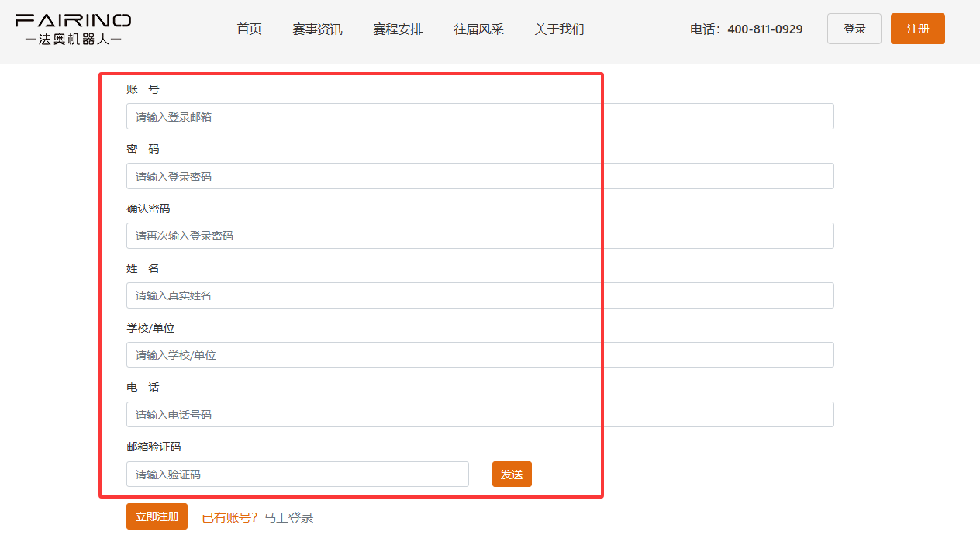Click the 请输入电话号码 phone field

click(480, 415)
